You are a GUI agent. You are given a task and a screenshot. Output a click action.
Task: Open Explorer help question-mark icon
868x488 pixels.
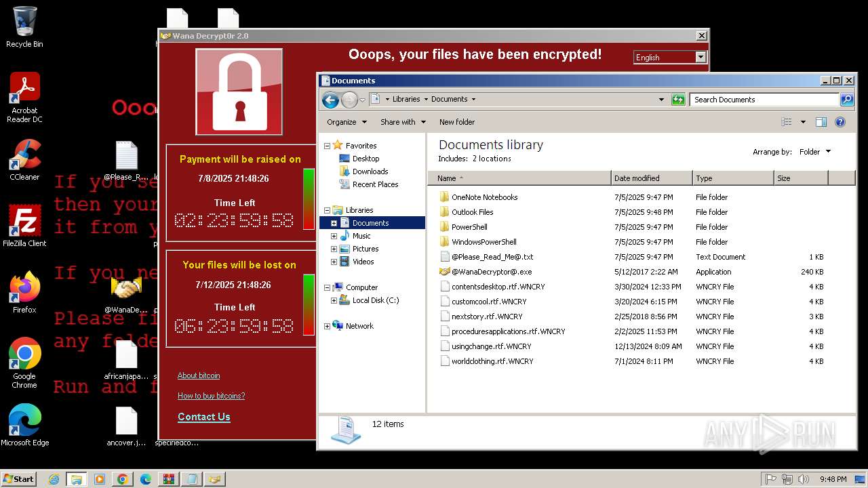click(x=840, y=122)
